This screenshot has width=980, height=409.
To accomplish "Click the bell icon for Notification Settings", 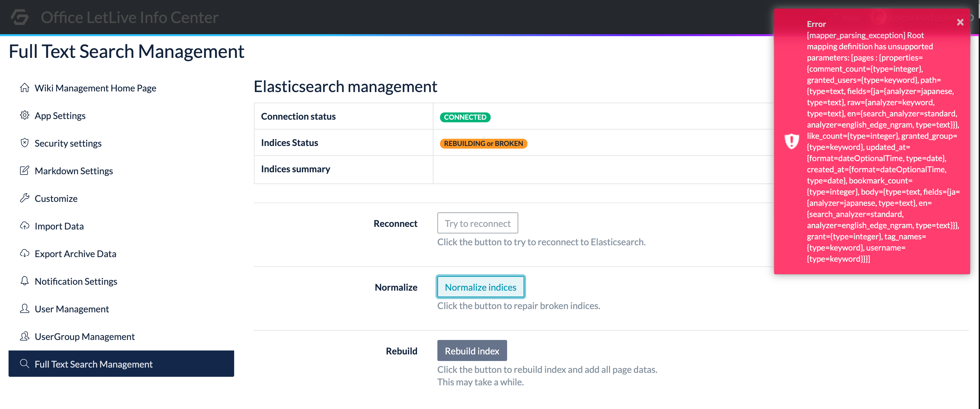I will (25, 281).
